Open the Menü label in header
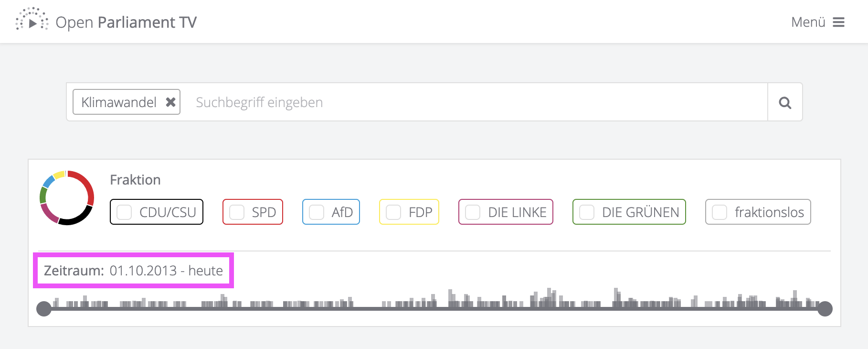868x349 pixels. [x=808, y=22]
